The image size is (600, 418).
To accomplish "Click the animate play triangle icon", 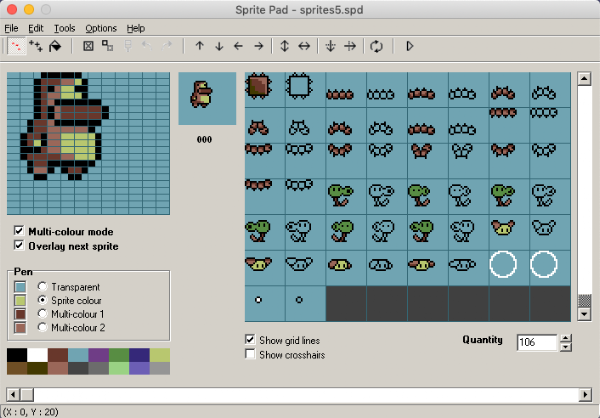I will pyautogui.click(x=409, y=46).
